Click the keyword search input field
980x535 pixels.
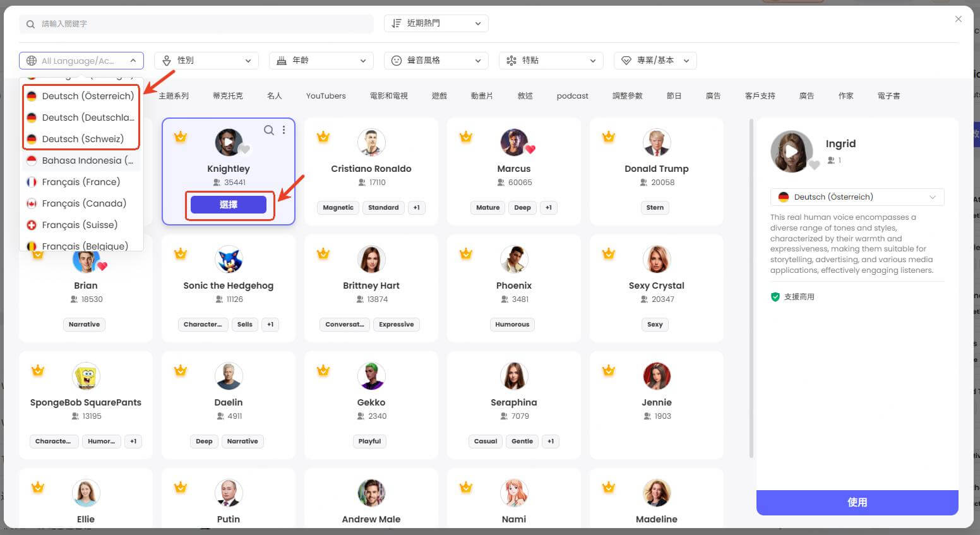[196, 24]
